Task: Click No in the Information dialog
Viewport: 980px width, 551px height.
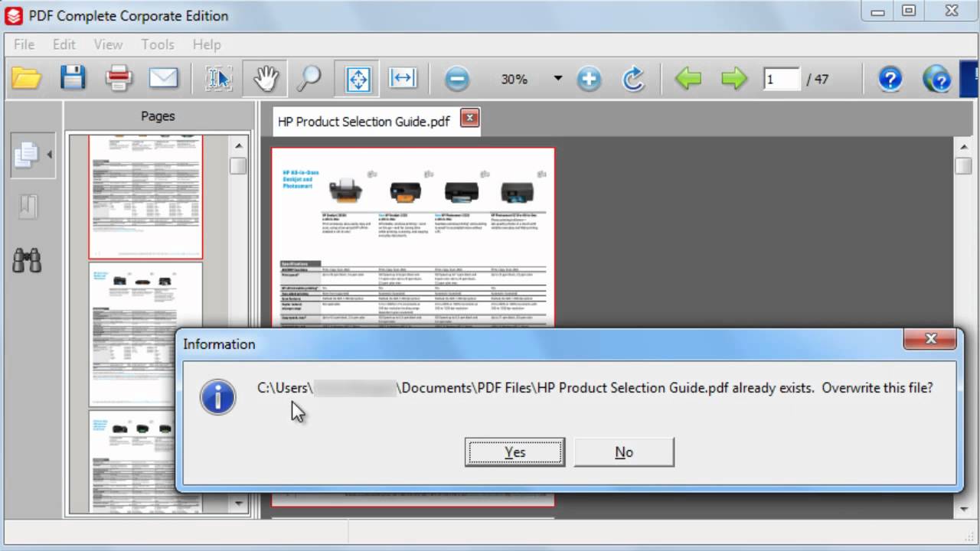Action: (x=624, y=452)
